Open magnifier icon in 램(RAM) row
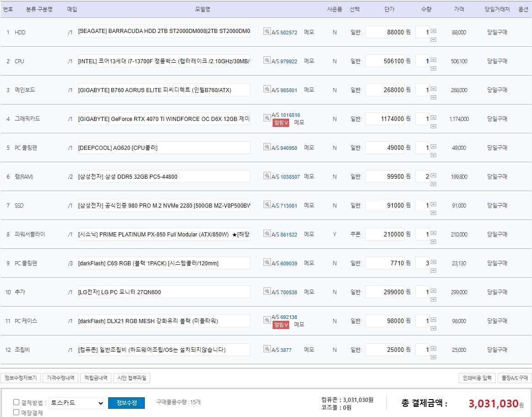The image size is (532, 417). pos(267,176)
